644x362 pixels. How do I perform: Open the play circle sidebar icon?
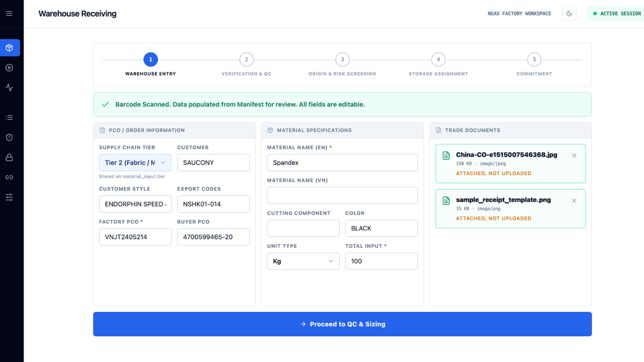click(9, 68)
